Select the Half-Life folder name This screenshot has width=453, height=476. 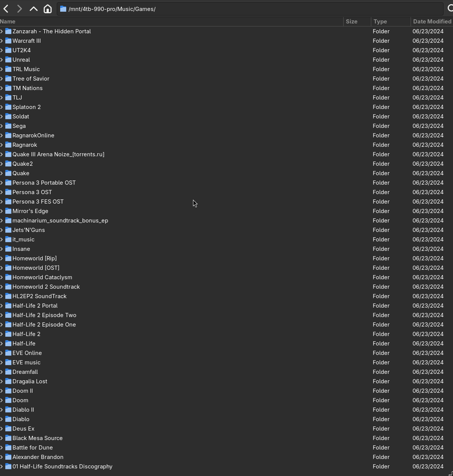(24, 344)
